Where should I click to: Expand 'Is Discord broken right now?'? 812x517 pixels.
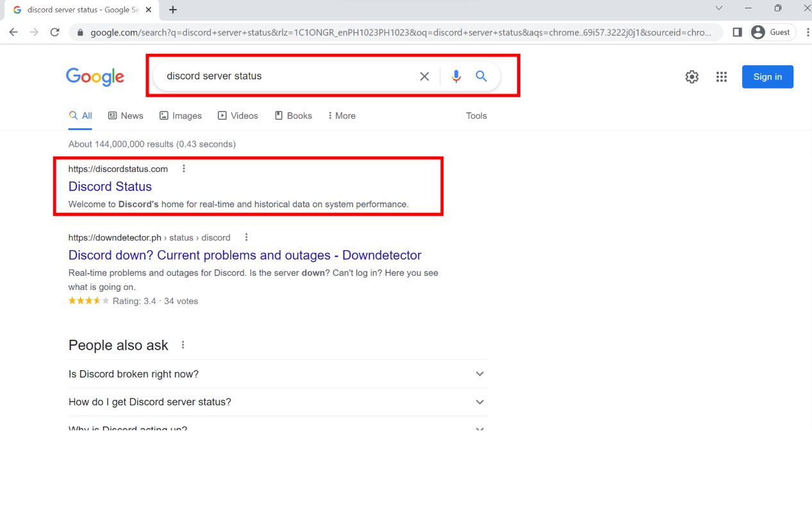[278, 374]
